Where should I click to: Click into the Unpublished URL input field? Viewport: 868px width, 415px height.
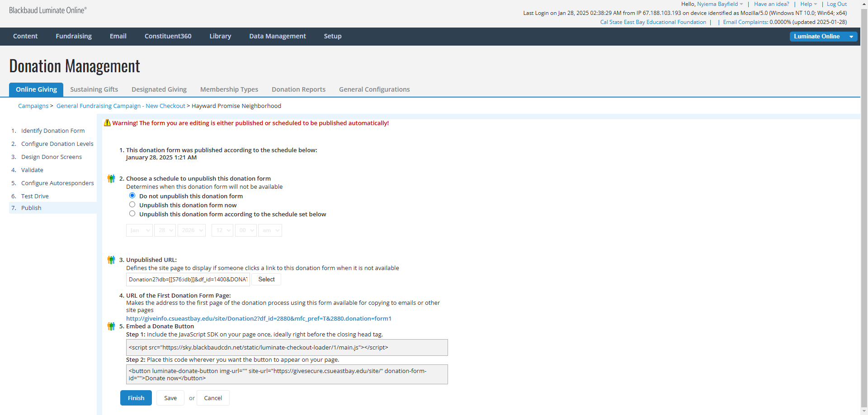[x=188, y=279]
